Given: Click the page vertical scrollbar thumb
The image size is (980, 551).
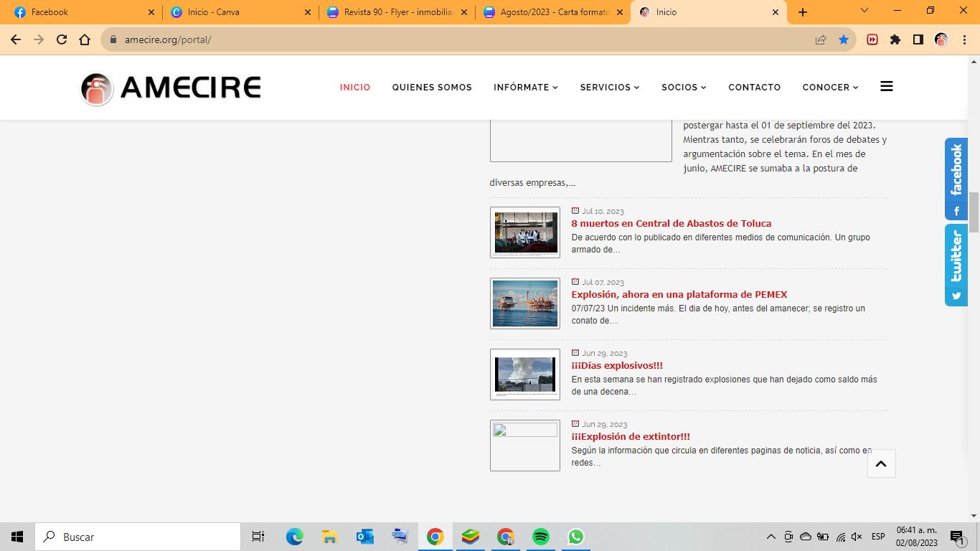Looking at the screenshot, I should (974, 212).
